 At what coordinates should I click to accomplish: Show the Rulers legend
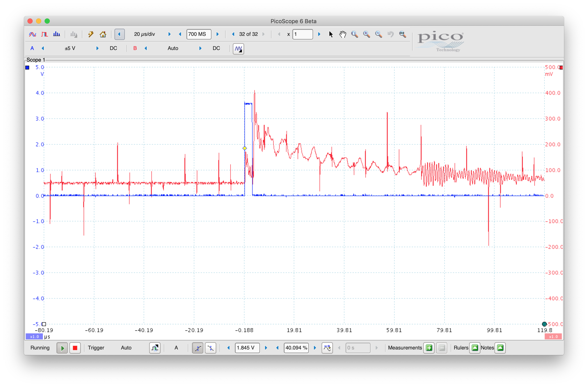point(475,348)
